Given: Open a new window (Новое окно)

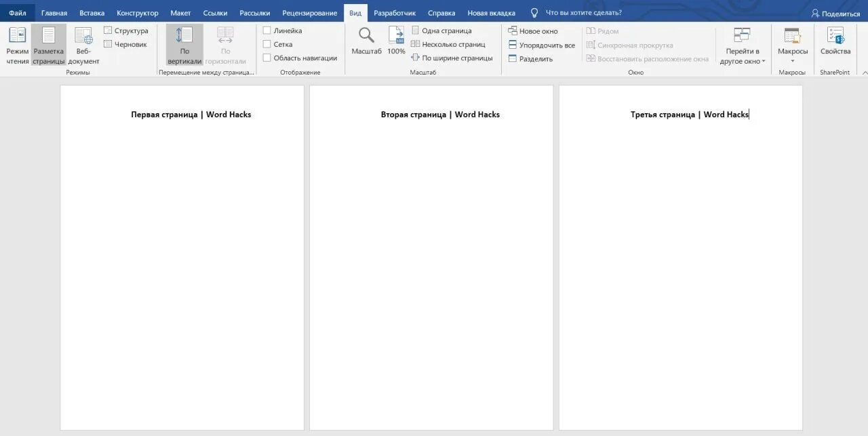Looking at the screenshot, I should click(x=533, y=31).
